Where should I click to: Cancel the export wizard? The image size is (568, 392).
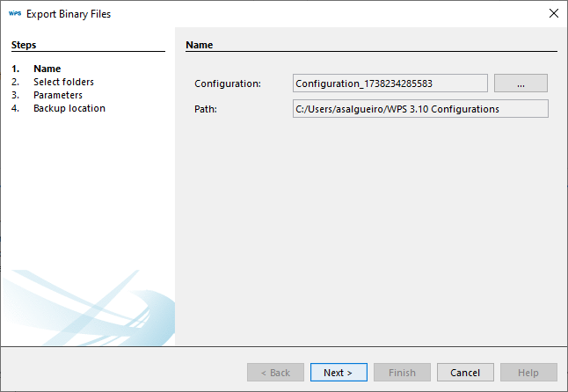point(465,373)
